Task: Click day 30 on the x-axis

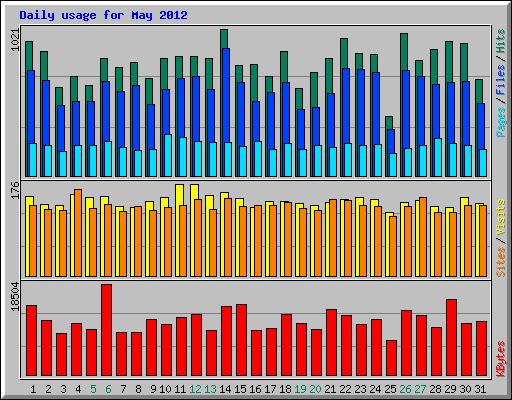Action: click(x=465, y=389)
